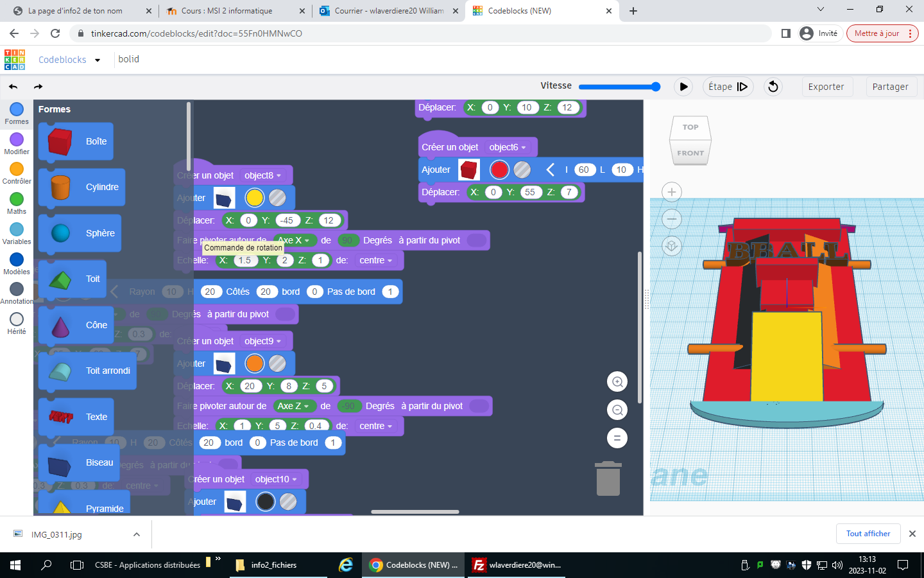The image size is (924, 578).
Task: Reset the simulation
Action: [x=773, y=87]
